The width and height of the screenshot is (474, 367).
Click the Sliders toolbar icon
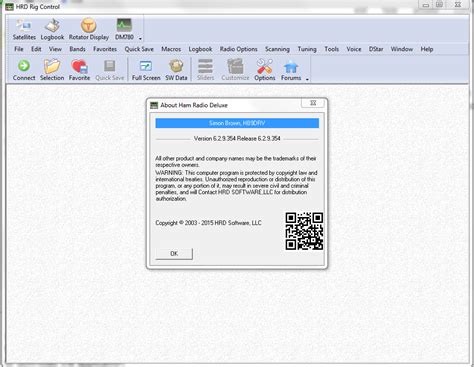click(205, 70)
